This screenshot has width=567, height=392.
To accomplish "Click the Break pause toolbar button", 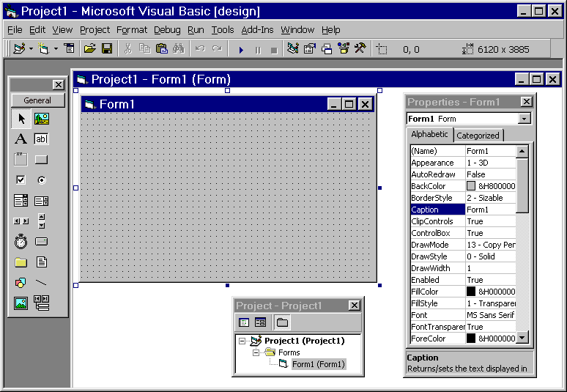I will pos(258,50).
